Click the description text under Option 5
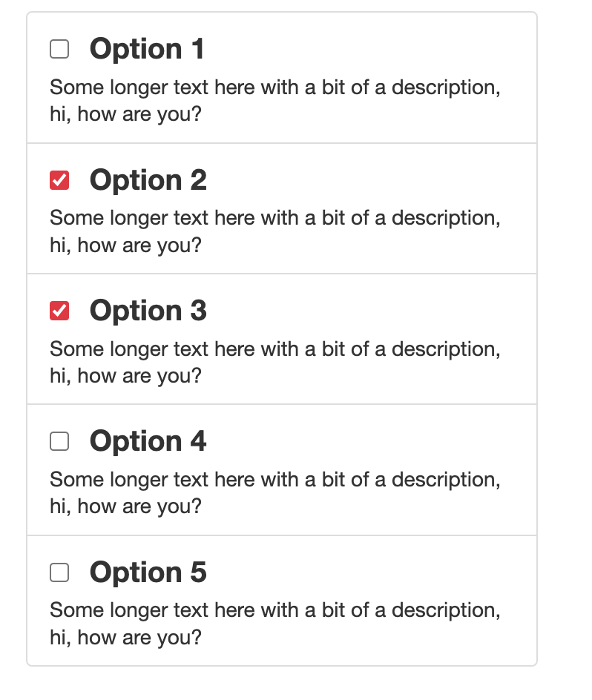Screen dimensions: 592x700 (274, 624)
